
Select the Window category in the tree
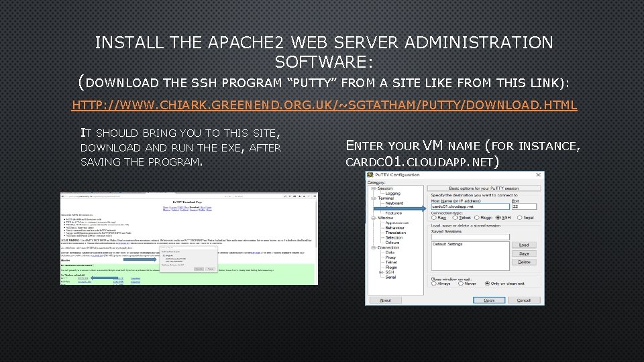385,218
